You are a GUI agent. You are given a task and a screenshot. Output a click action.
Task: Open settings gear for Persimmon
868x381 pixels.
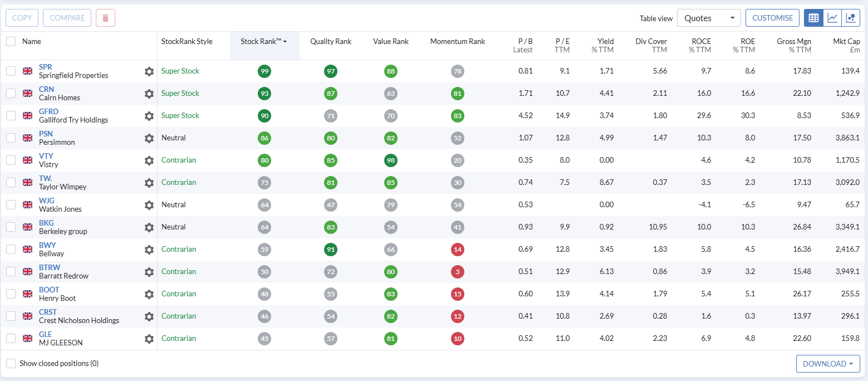click(x=149, y=138)
